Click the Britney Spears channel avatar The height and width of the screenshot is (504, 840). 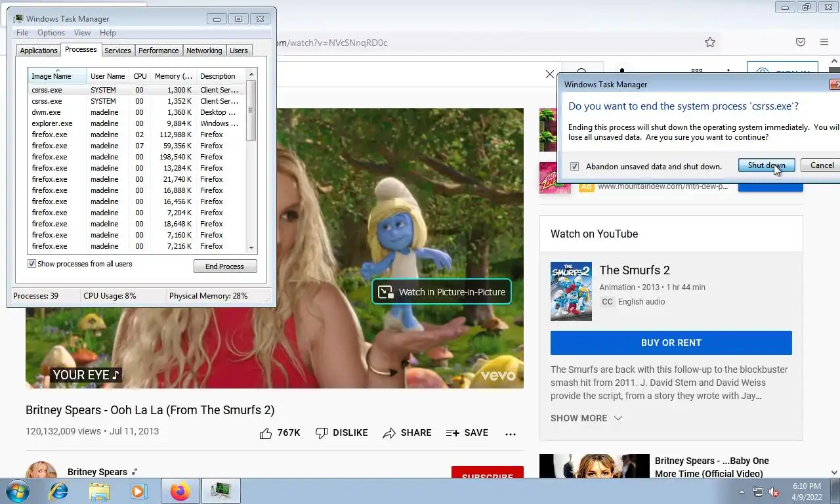[x=41, y=470]
